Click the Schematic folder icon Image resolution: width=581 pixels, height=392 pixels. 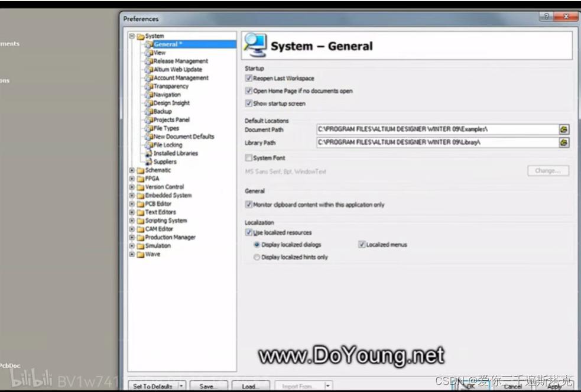click(141, 170)
